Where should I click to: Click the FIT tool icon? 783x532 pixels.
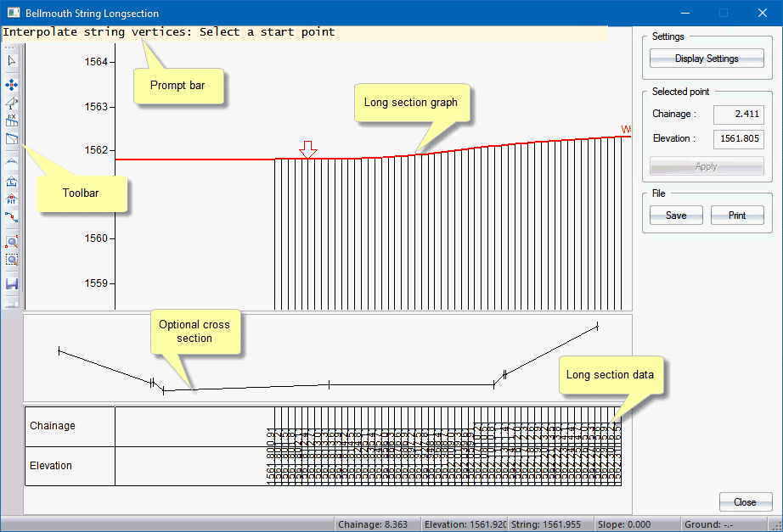point(12,199)
